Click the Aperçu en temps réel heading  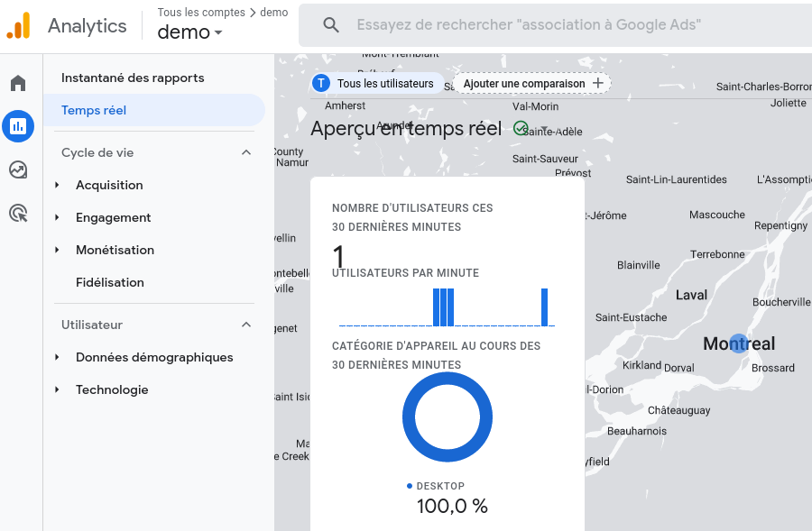[x=406, y=128]
